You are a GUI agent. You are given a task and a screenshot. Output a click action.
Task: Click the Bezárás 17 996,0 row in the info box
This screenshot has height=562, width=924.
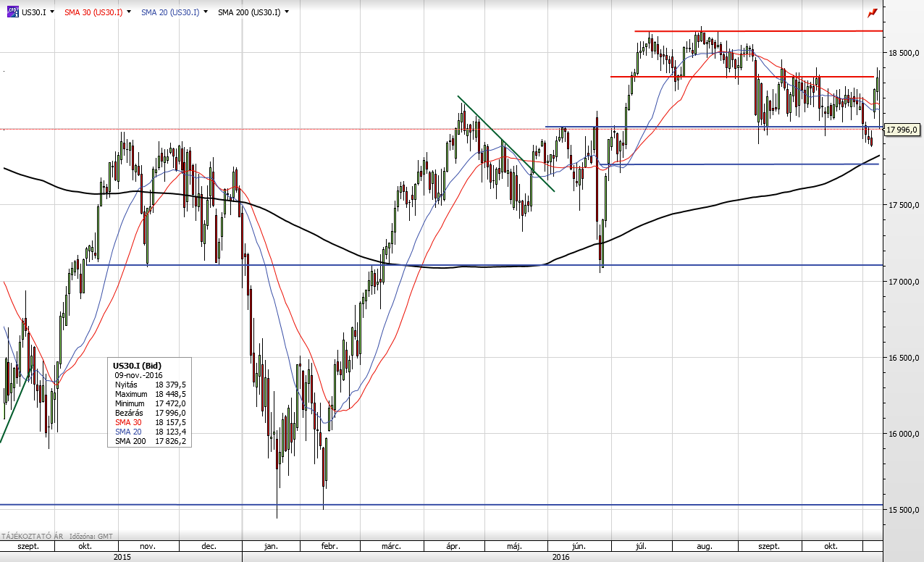(150, 413)
